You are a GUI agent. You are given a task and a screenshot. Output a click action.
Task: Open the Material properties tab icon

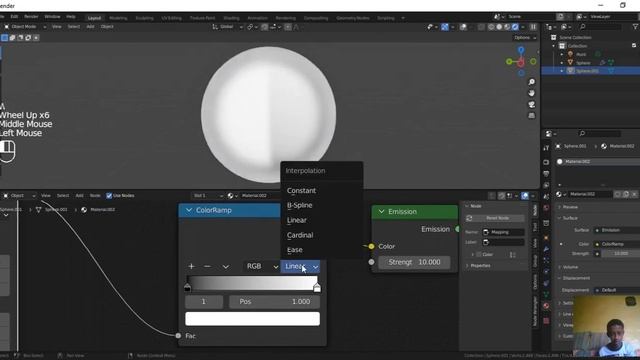click(x=546, y=305)
